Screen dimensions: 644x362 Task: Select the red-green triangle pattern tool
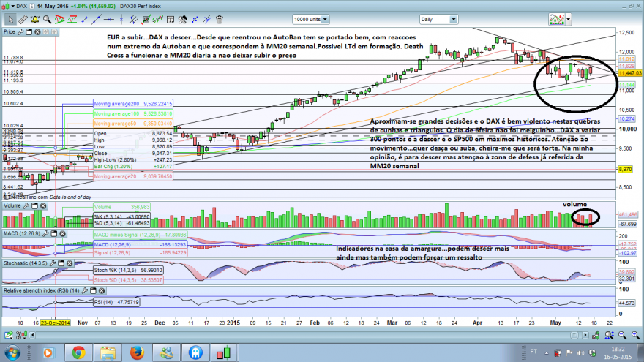(60, 19)
